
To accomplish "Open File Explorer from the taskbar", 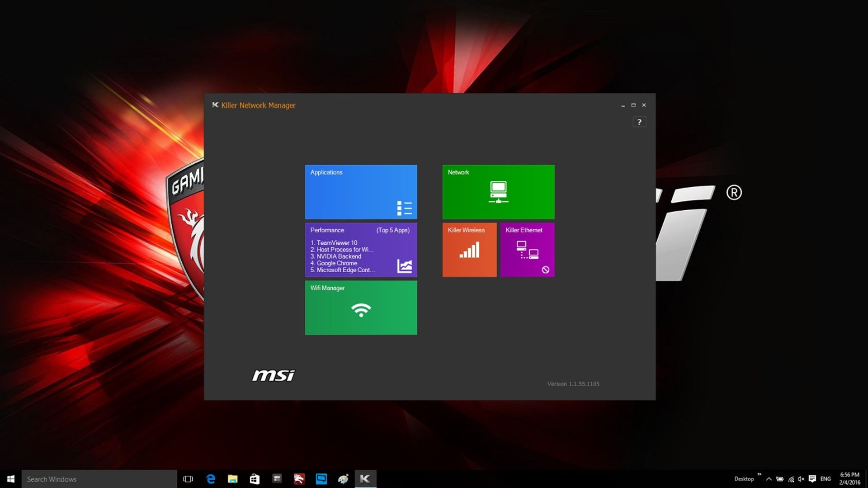I will (x=232, y=479).
